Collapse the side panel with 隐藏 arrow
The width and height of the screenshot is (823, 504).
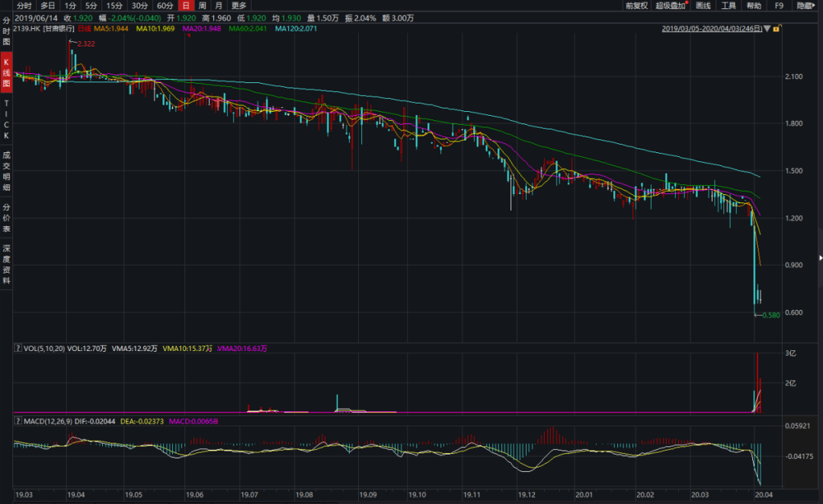tap(805, 5)
